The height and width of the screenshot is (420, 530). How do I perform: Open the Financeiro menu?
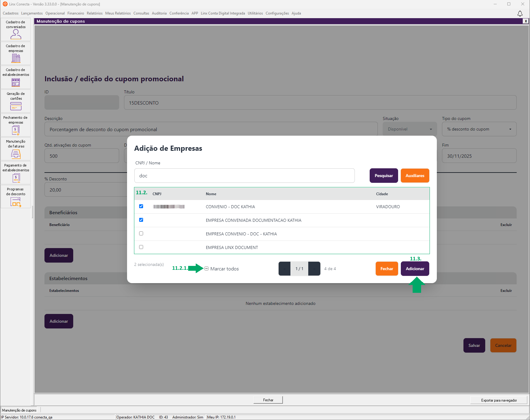(76, 13)
